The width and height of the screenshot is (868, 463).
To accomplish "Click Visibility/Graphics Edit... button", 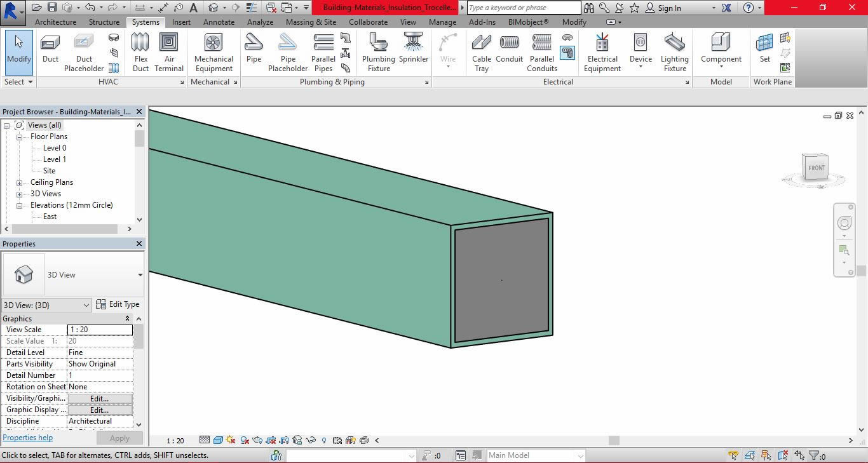I will pyautogui.click(x=100, y=398).
